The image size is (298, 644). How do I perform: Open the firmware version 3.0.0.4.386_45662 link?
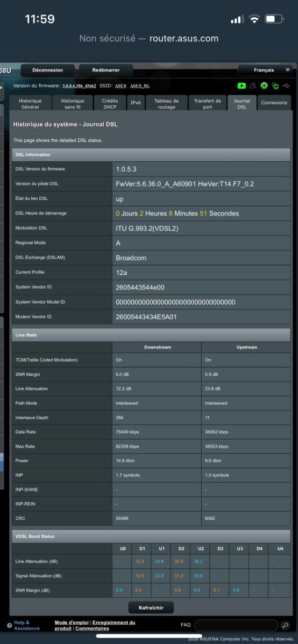click(x=79, y=86)
